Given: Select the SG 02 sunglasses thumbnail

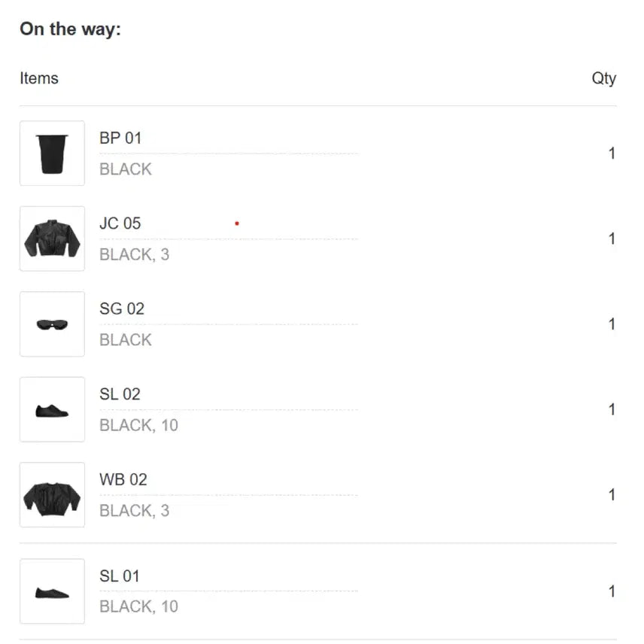Looking at the screenshot, I should 52,324.
